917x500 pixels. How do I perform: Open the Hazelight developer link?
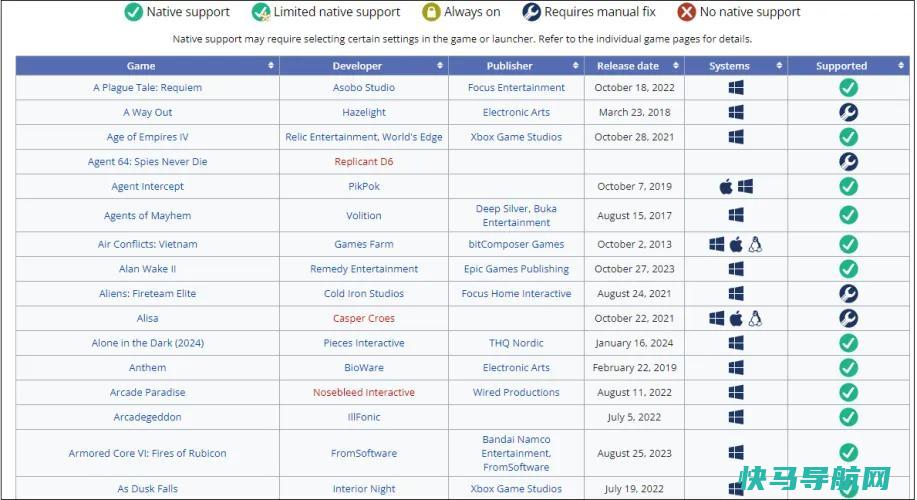pos(364,112)
